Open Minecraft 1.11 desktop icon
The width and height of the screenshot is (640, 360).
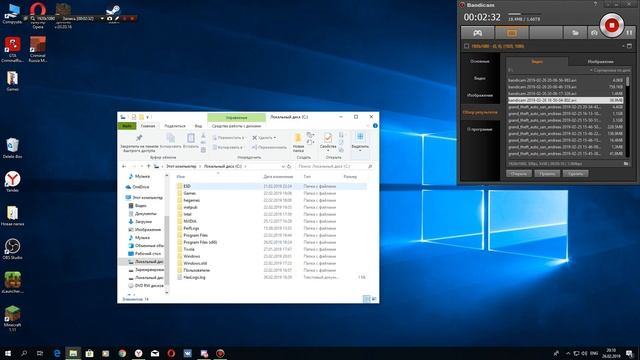click(12, 318)
